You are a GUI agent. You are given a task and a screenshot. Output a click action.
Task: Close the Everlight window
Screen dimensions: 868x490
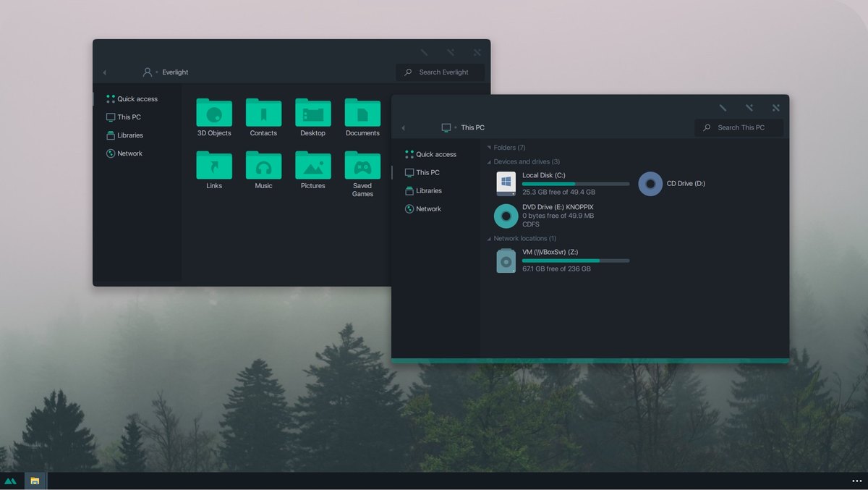(x=477, y=52)
